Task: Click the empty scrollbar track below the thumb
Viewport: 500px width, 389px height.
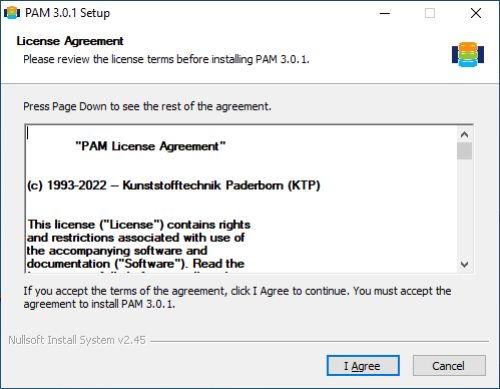Action: click(464, 208)
